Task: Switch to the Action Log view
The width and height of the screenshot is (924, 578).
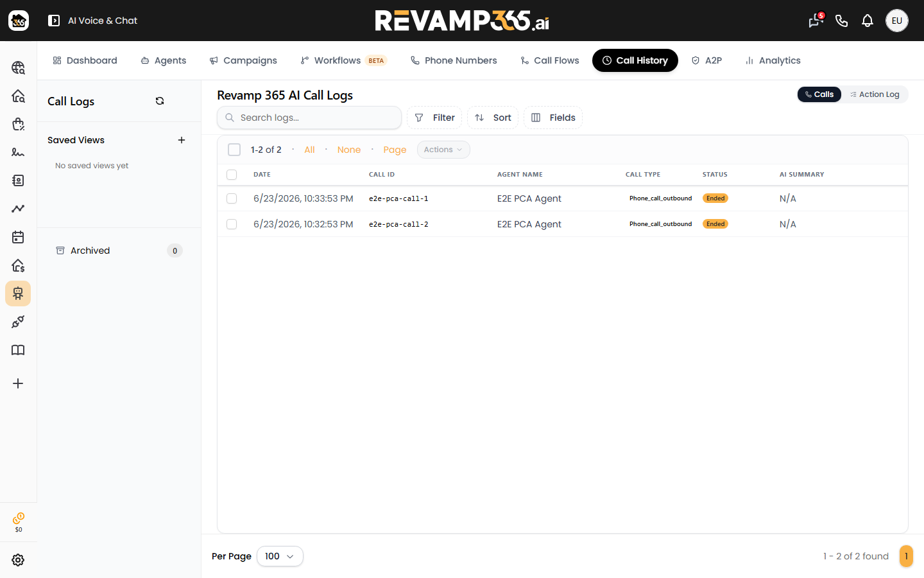Action: coord(875,94)
